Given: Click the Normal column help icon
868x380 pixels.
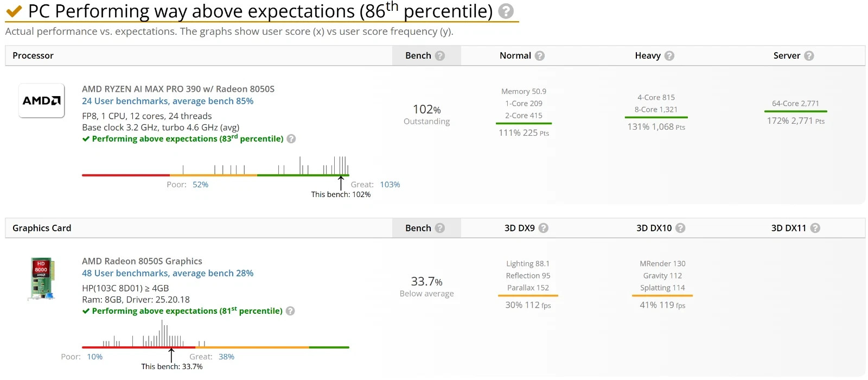Looking at the screenshot, I should click(540, 56).
